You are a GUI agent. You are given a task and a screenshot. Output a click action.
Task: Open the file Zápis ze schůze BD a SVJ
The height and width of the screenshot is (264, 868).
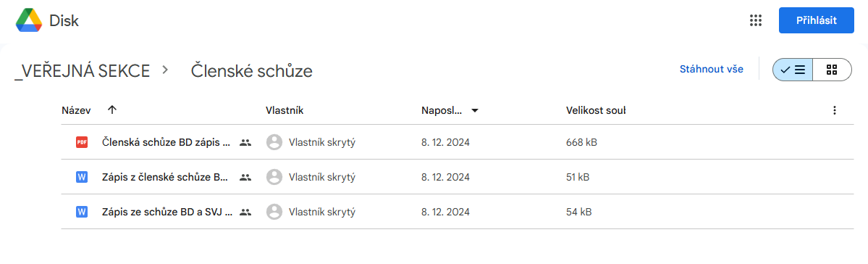(x=167, y=212)
